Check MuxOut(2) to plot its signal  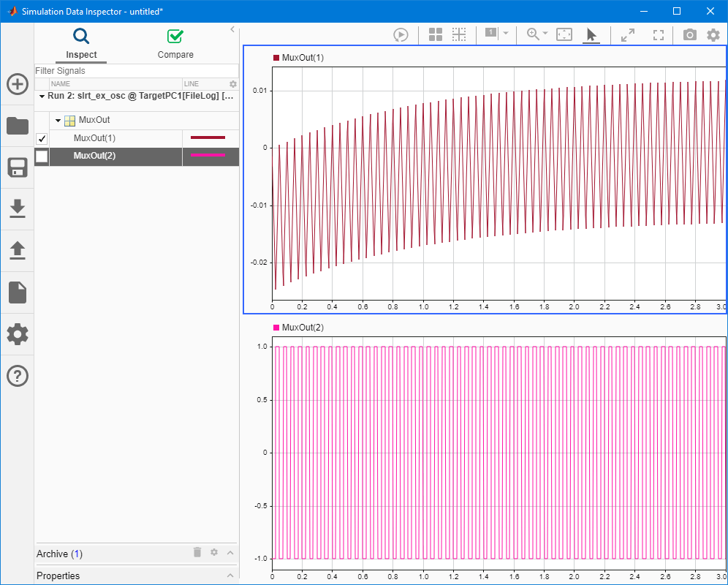click(x=42, y=156)
